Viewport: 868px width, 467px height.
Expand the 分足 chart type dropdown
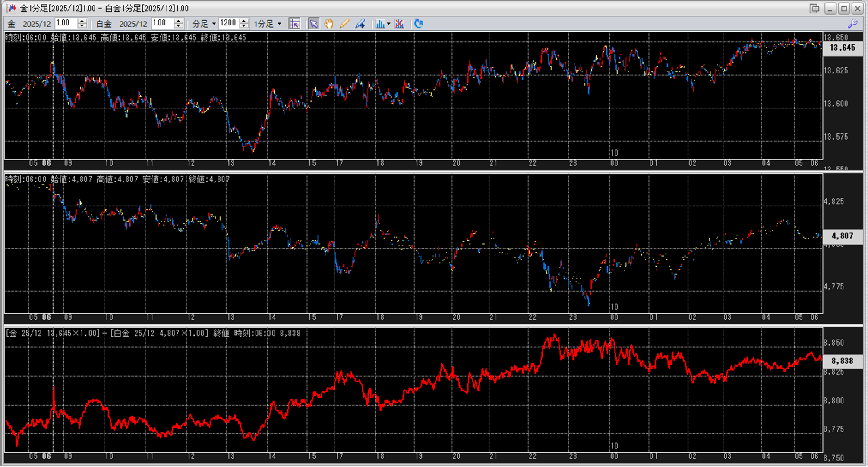coord(214,24)
